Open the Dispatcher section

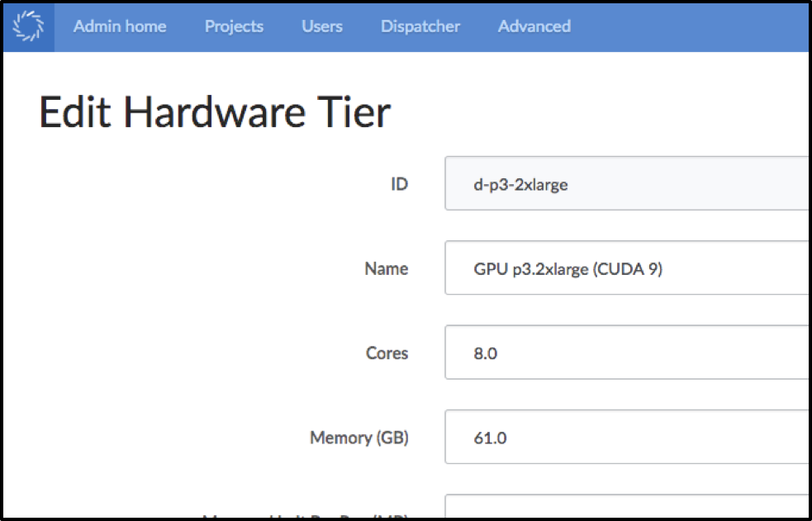coord(420,26)
